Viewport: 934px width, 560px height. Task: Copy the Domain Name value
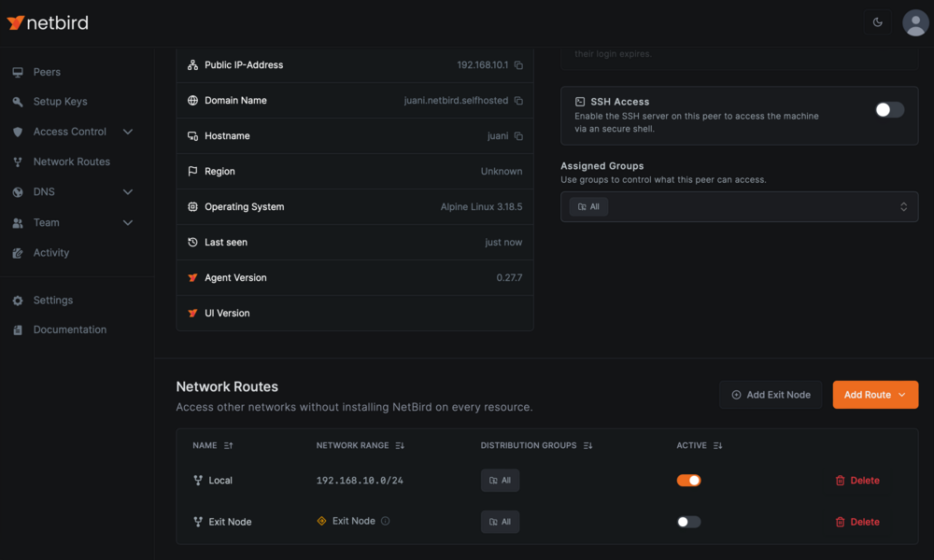(x=518, y=101)
